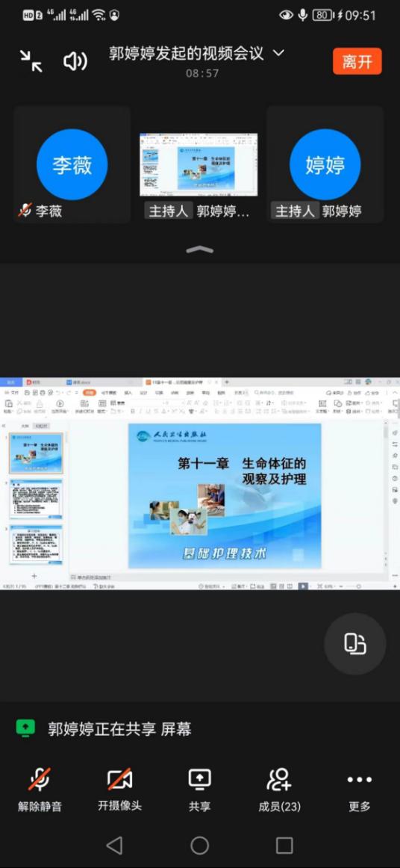This screenshot has height=868, width=400.
Task: Tap the Android back navigation triangle
Action: tap(114, 845)
